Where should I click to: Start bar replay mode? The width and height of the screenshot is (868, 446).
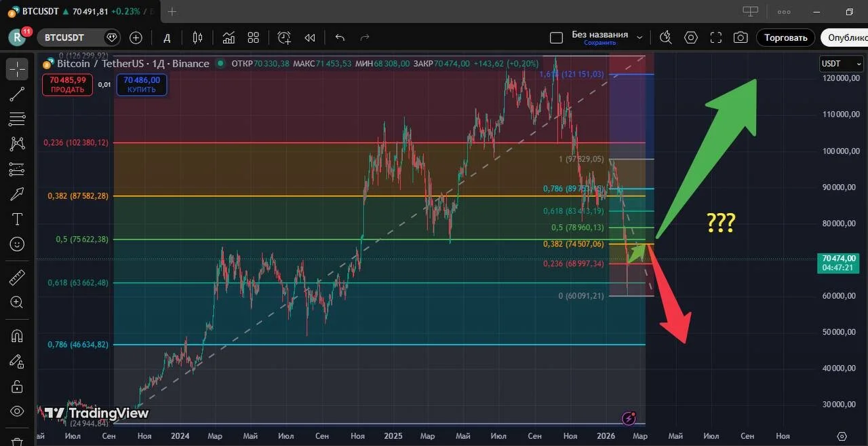310,38
